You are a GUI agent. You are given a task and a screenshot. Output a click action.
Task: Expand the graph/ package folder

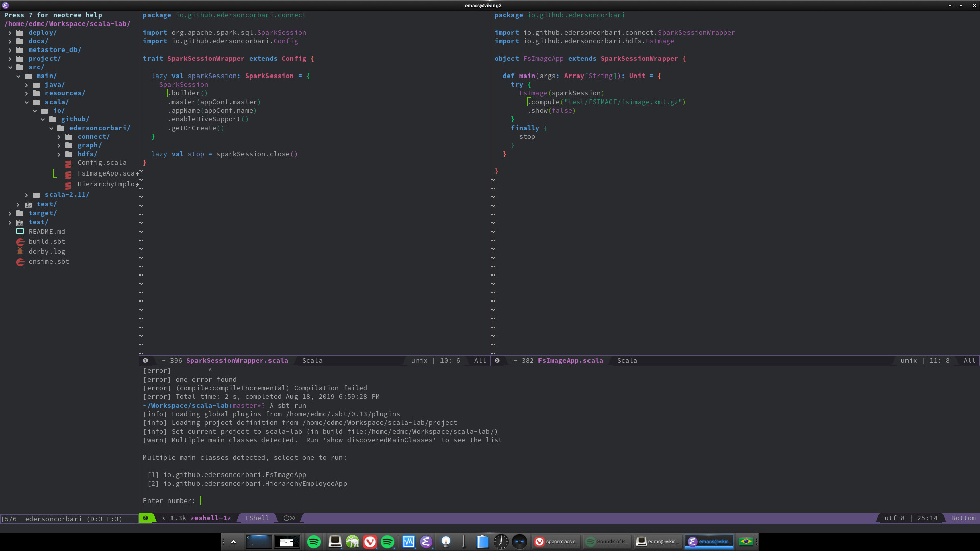59,145
